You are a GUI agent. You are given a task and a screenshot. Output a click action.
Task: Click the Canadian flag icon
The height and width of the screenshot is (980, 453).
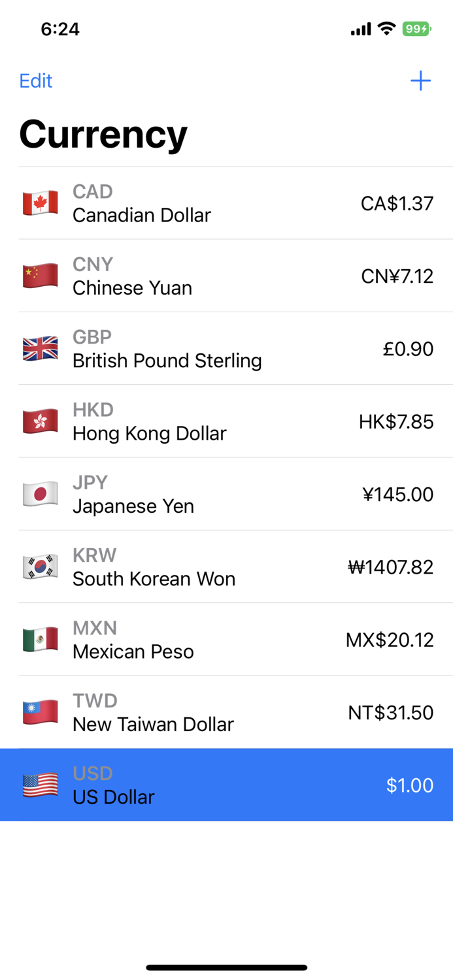(x=41, y=203)
